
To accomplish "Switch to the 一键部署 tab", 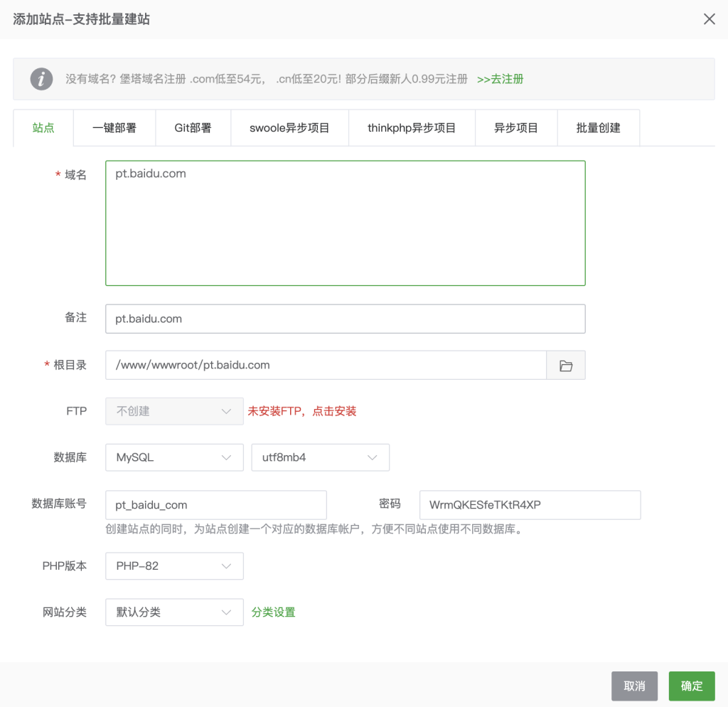I will click(114, 128).
